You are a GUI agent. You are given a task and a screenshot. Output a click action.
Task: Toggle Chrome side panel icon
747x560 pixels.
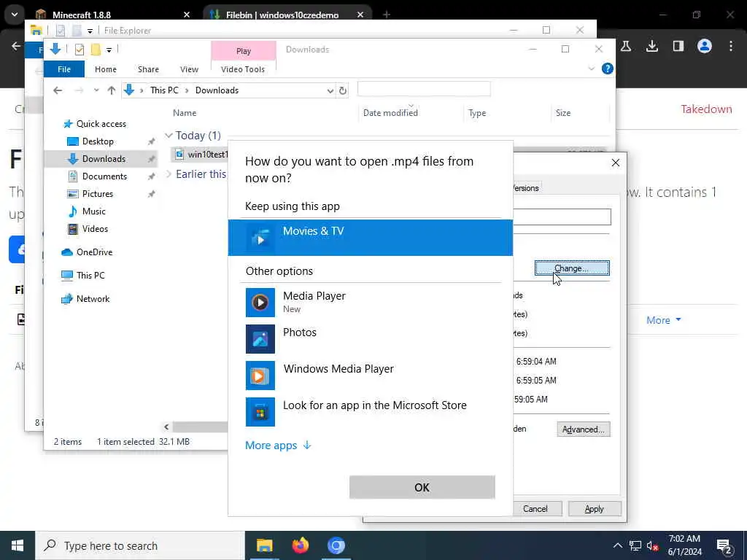[678, 46]
